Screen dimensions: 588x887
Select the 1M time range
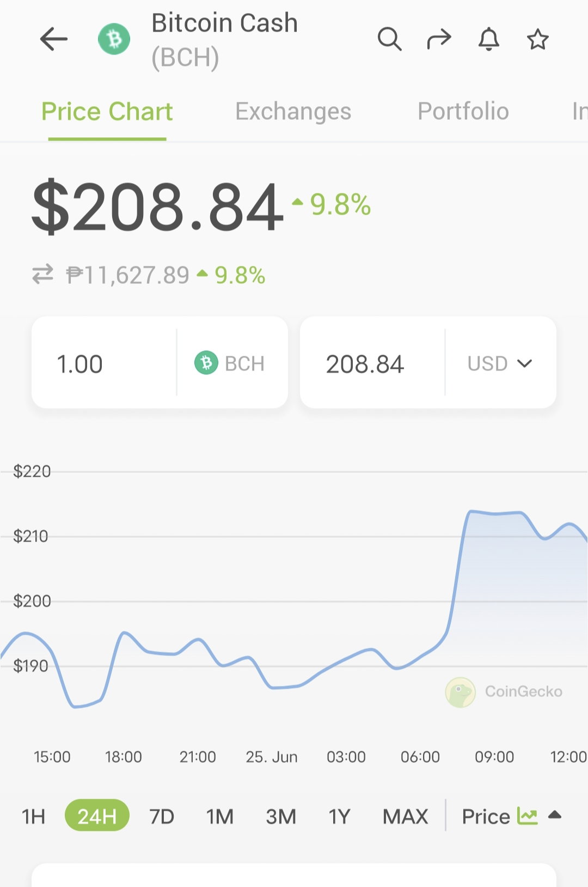(x=220, y=816)
